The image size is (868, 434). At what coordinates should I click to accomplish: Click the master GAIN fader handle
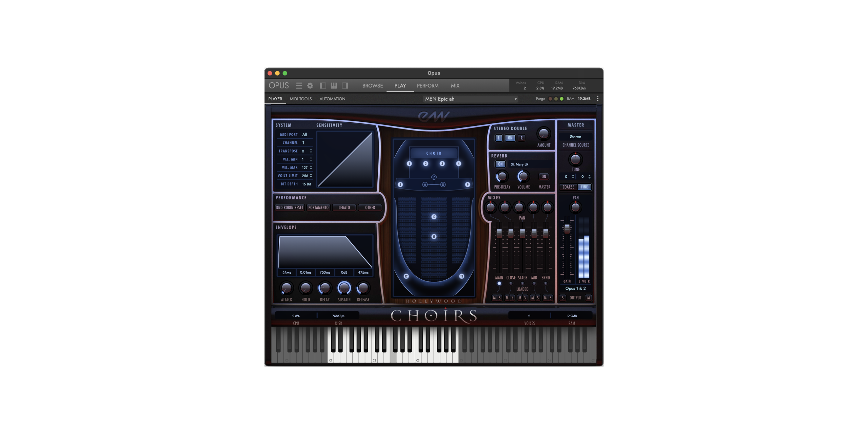[x=567, y=229]
